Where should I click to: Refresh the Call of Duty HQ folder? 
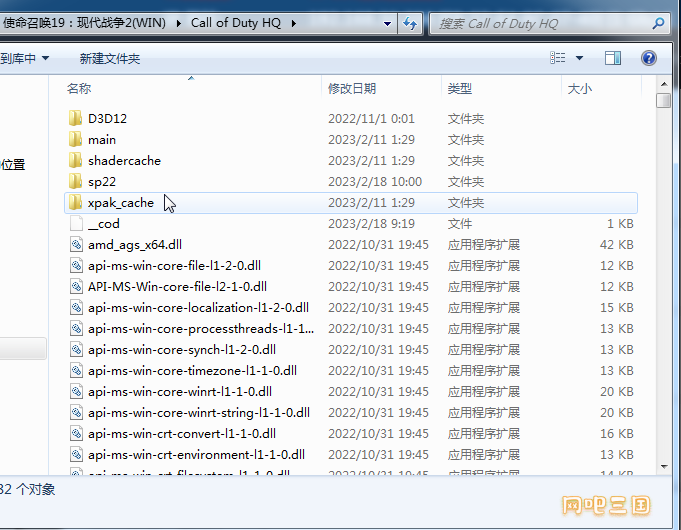410,23
